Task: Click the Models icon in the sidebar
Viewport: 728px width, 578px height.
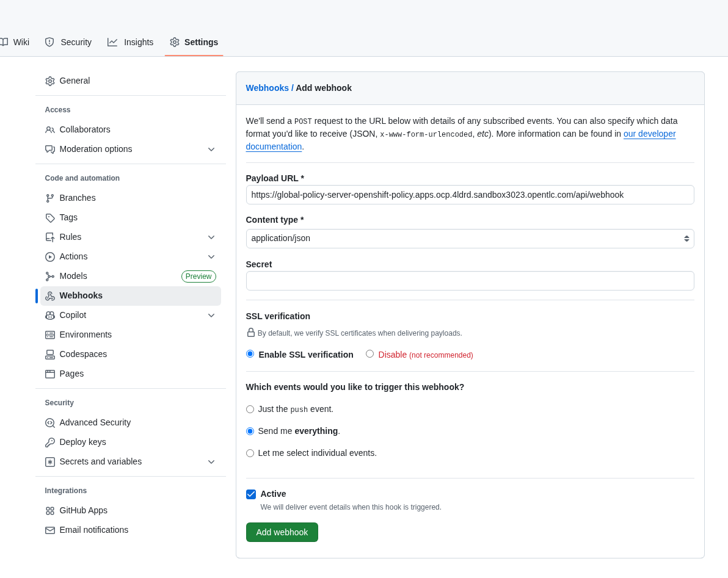Action: (x=49, y=276)
